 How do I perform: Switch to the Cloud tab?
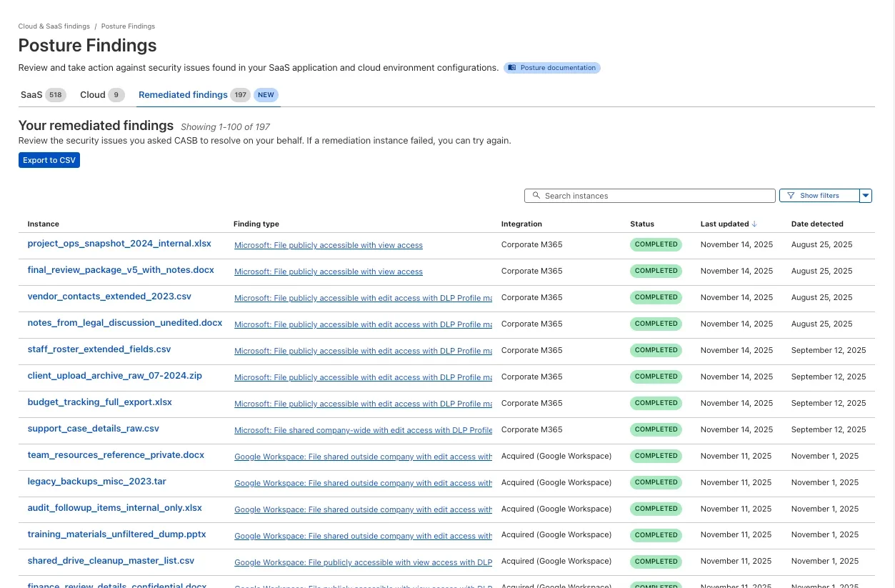[x=92, y=94]
